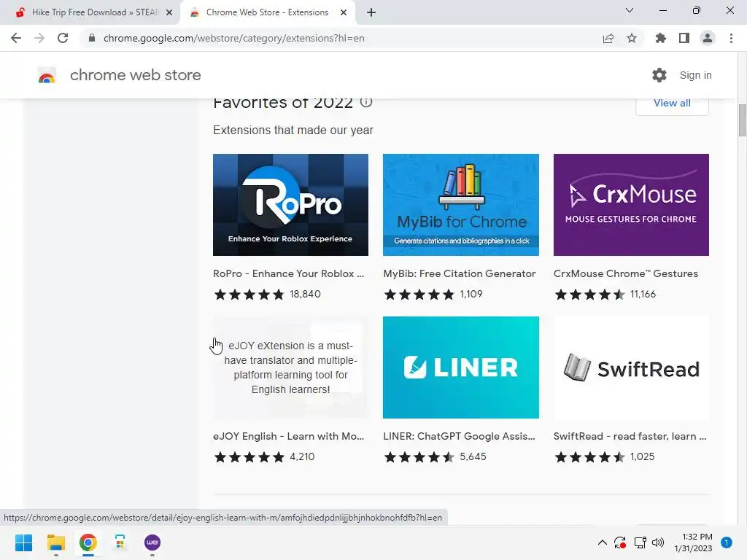Viewport: 747px width, 560px height.
Task: Open the CrxMouse extension thumbnail
Action: 631,205
